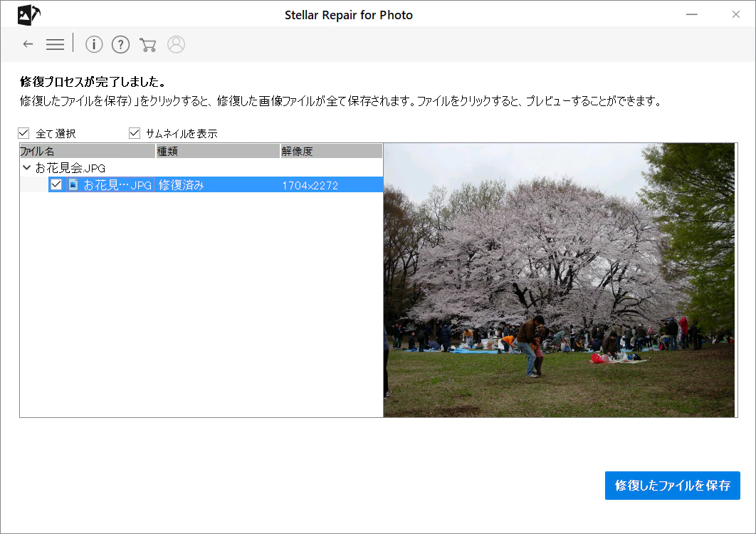Open the user account icon
The image size is (756, 534).
click(176, 44)
